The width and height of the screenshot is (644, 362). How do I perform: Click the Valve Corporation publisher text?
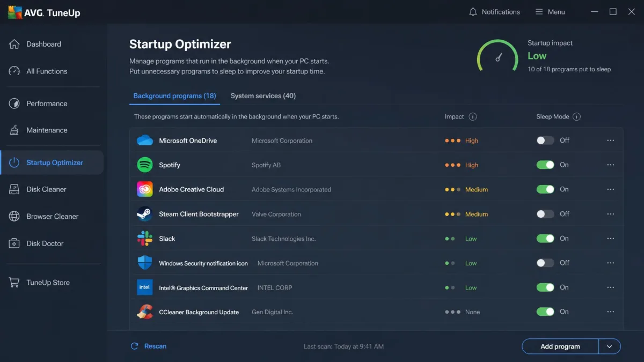point(276,214)
